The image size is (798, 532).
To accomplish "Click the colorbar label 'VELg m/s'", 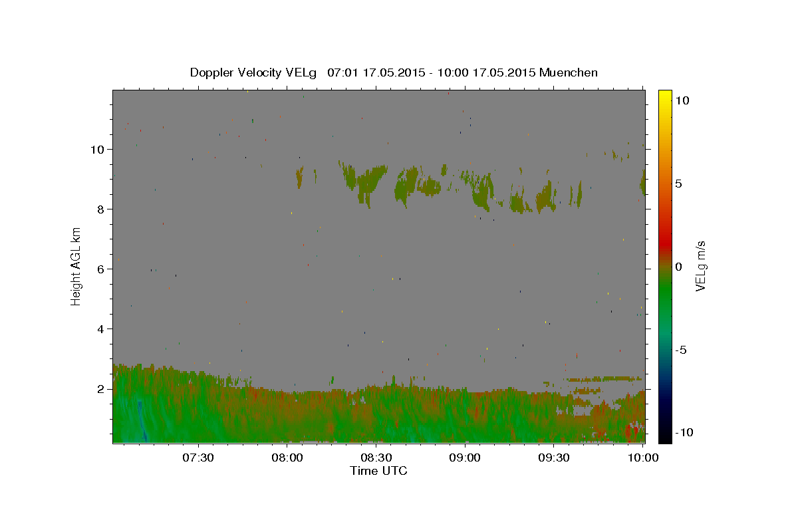I will tap(700, 266).
